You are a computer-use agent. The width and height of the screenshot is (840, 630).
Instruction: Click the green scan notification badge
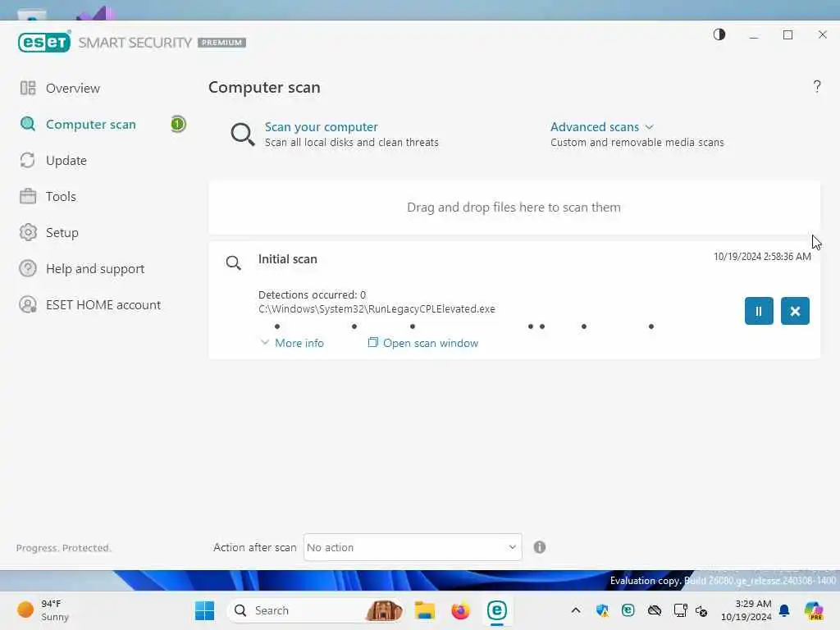click(x=178, y=125)
